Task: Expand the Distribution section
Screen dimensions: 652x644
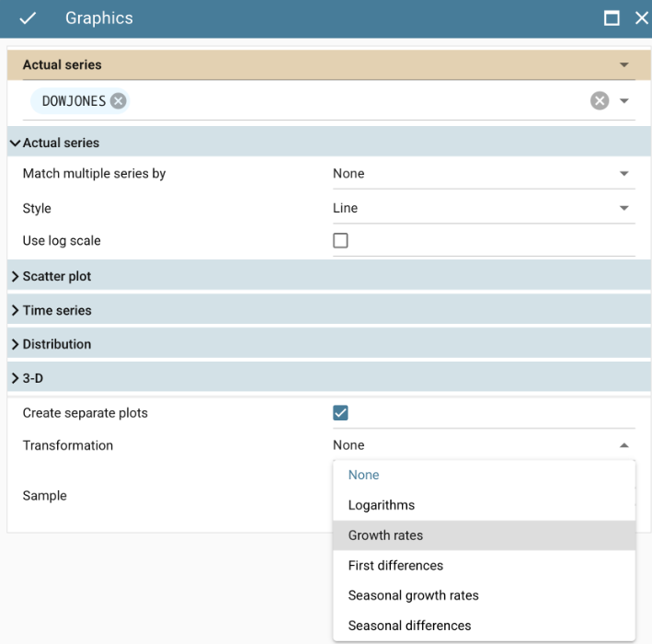Action: tap(55, 344)
